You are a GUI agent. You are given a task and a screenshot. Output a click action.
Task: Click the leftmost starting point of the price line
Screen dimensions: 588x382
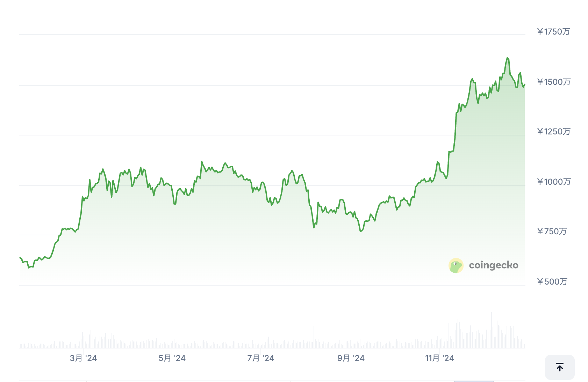[20, 258]
